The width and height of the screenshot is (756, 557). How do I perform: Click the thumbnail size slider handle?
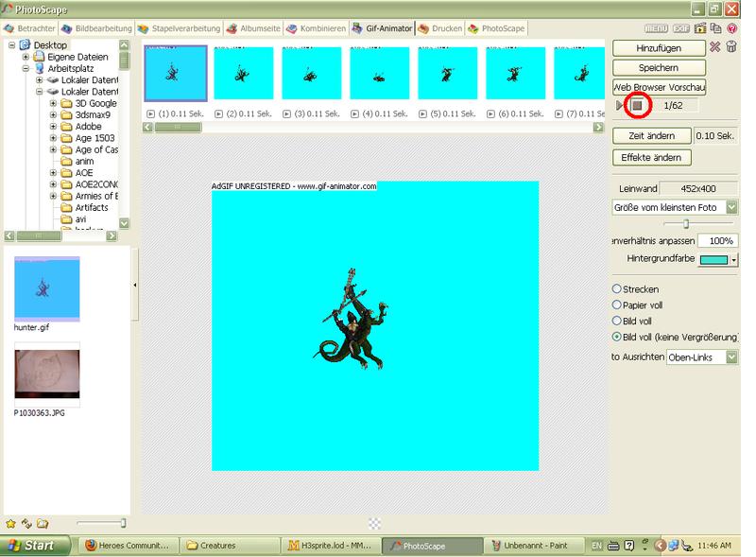(124, 523)
